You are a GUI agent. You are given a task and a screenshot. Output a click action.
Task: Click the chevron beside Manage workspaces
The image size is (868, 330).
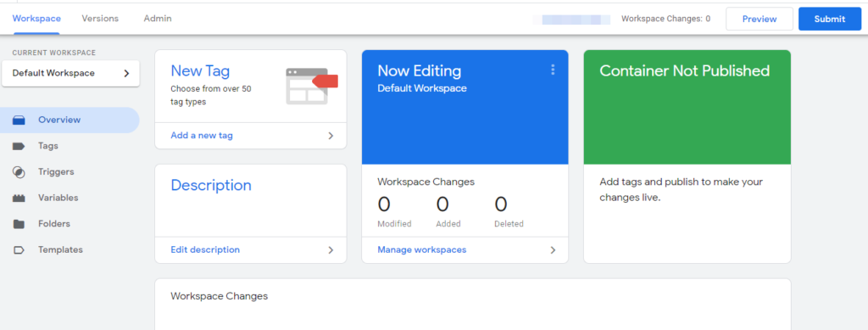(x=553, y=249)
